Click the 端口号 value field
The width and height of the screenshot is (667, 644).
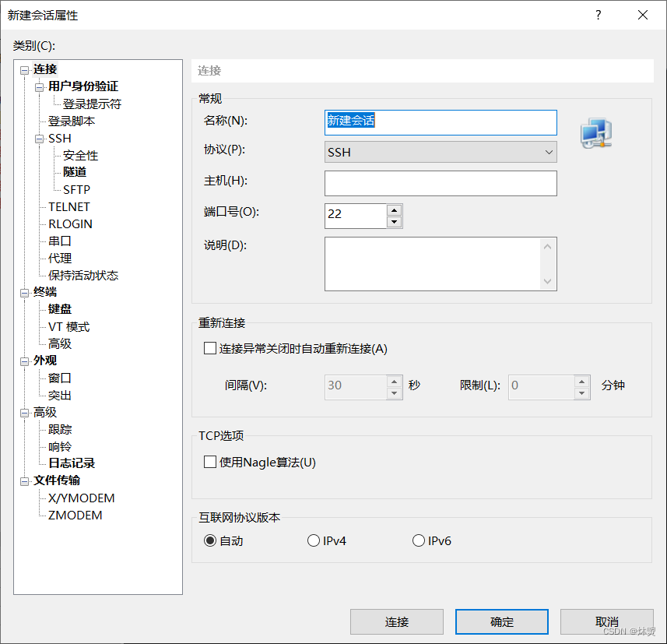coord(356,216)
